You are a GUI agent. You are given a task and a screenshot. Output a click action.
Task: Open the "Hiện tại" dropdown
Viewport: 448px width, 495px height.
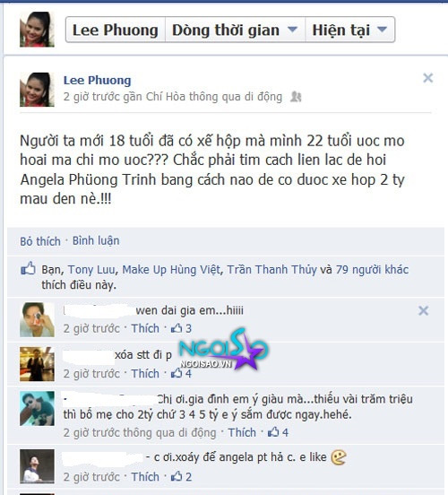(x=349, y=30)
